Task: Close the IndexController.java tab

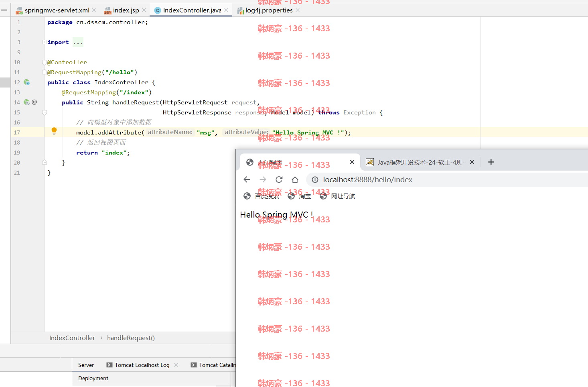Action: 226,10
